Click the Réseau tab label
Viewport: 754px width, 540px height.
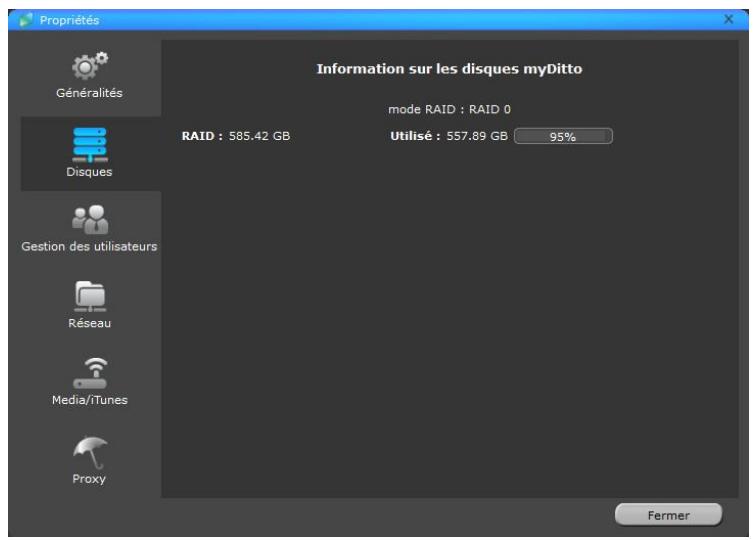89,323
